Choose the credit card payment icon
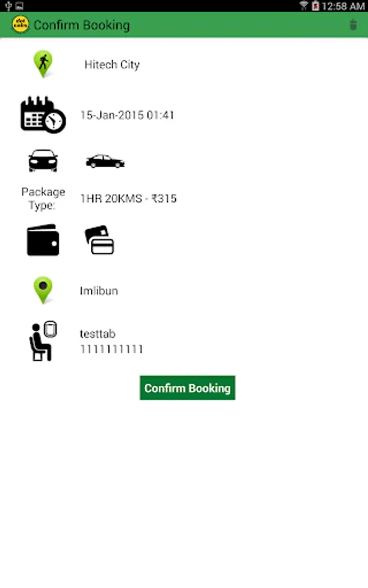Screen dimensions: 368x588 coord(99,240)
